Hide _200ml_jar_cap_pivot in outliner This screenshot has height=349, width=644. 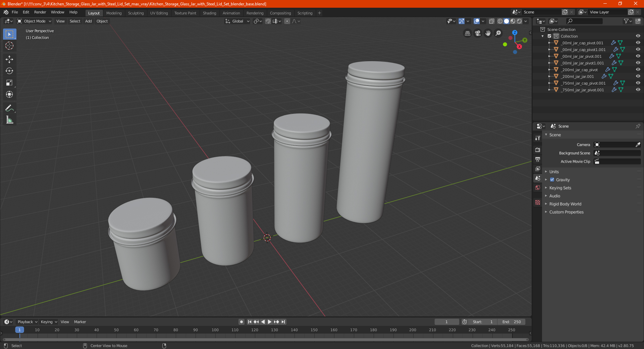click(638, 70)
